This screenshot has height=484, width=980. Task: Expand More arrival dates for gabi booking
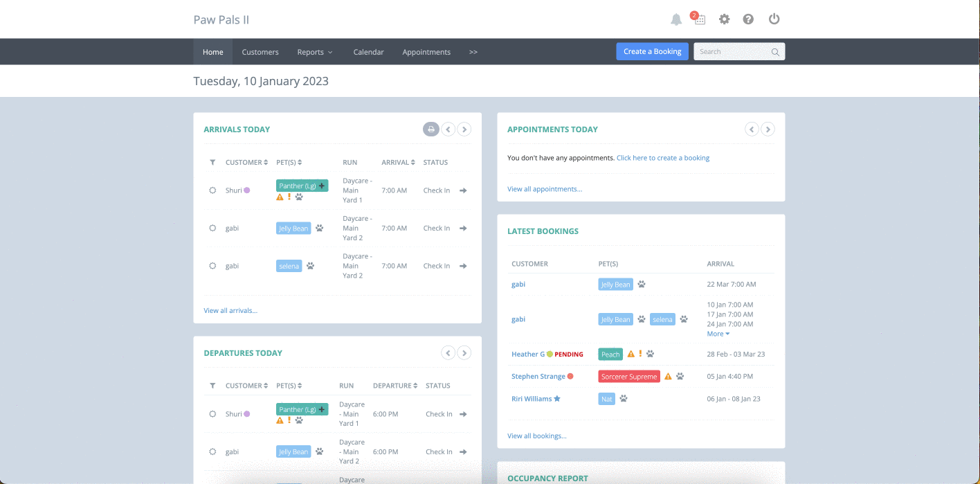pyautogui.click(x=718, y=334)
